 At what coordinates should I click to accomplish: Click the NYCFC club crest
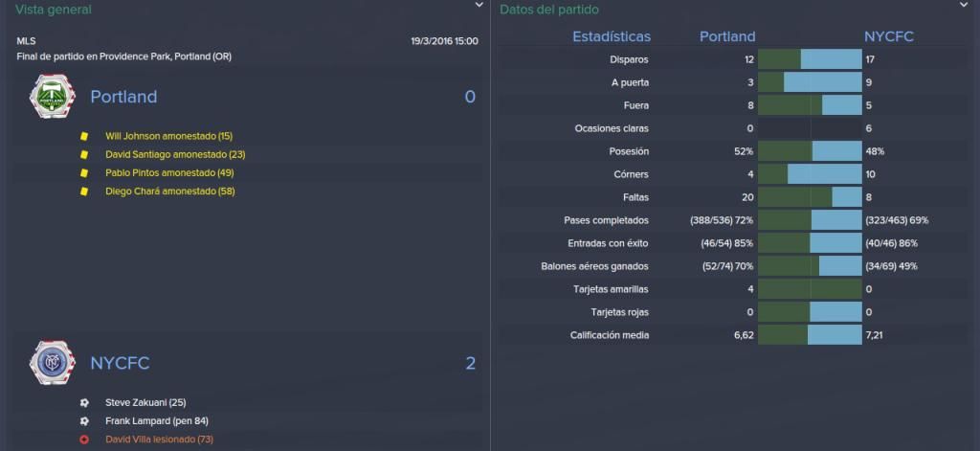tap(53, 363)
